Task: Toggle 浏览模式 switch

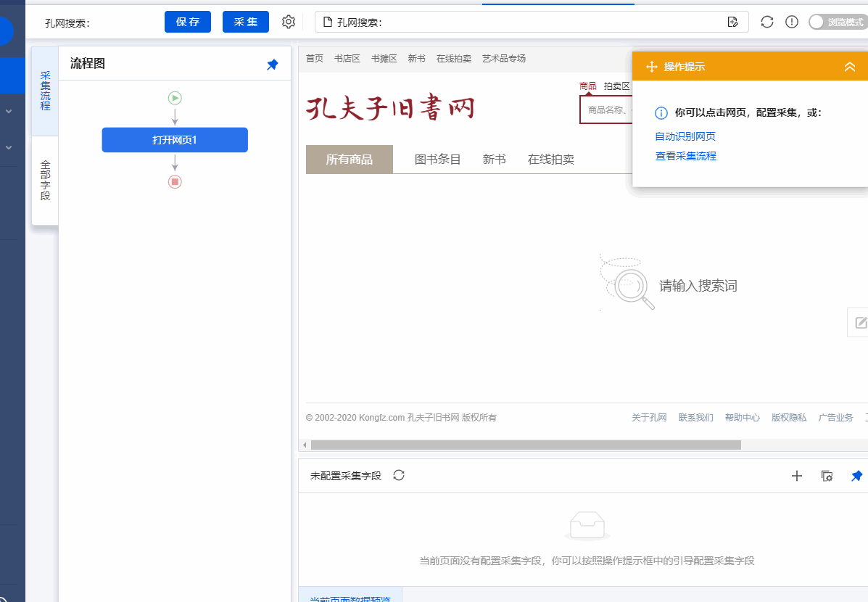Action: pos(838,22)
